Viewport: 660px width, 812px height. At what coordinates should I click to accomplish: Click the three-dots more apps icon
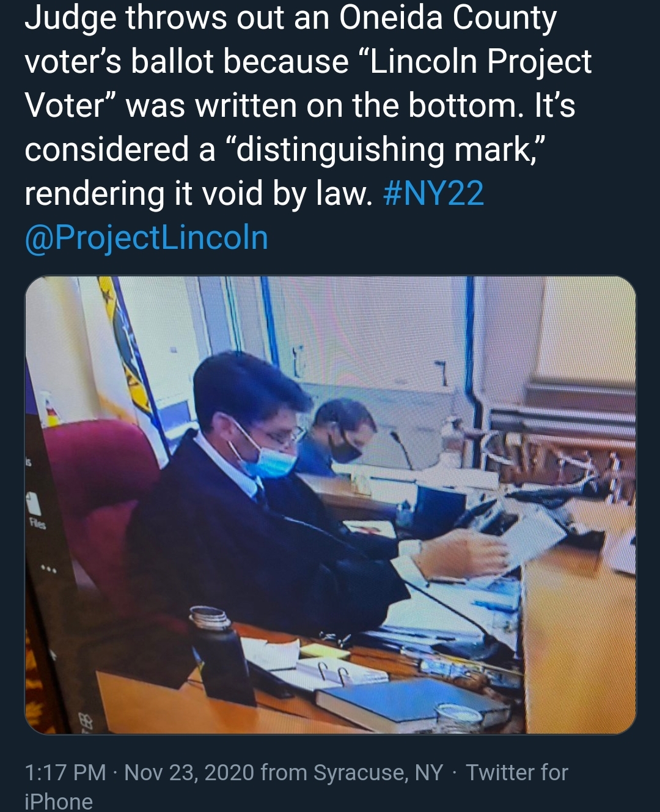pyautogui.click(x=49, y=570)
